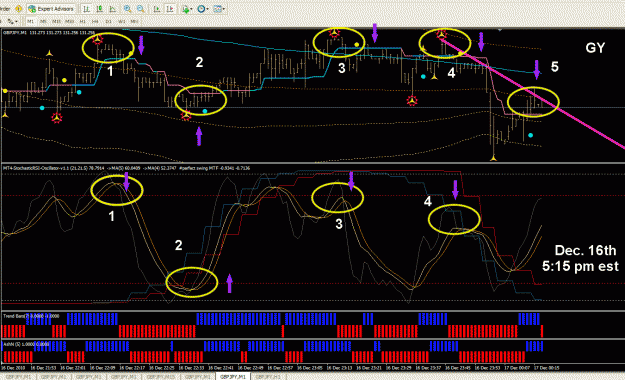Click the '16 Dec 22:33' time axis label

click(191, 368)
